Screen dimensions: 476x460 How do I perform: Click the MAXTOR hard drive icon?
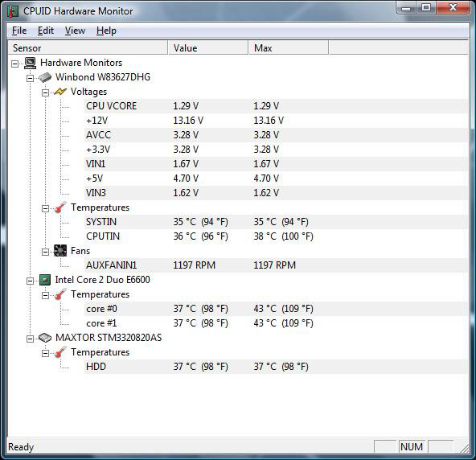point(45,338)
